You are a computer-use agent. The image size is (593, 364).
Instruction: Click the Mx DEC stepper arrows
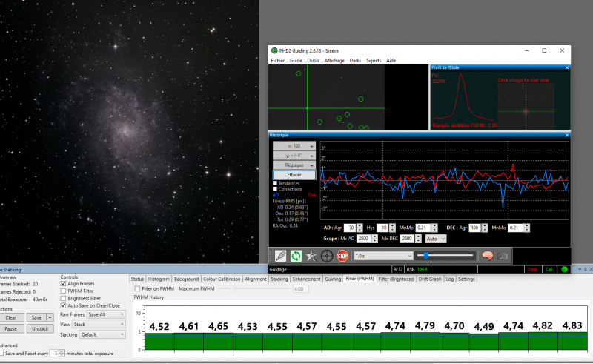tap(418, 239)
